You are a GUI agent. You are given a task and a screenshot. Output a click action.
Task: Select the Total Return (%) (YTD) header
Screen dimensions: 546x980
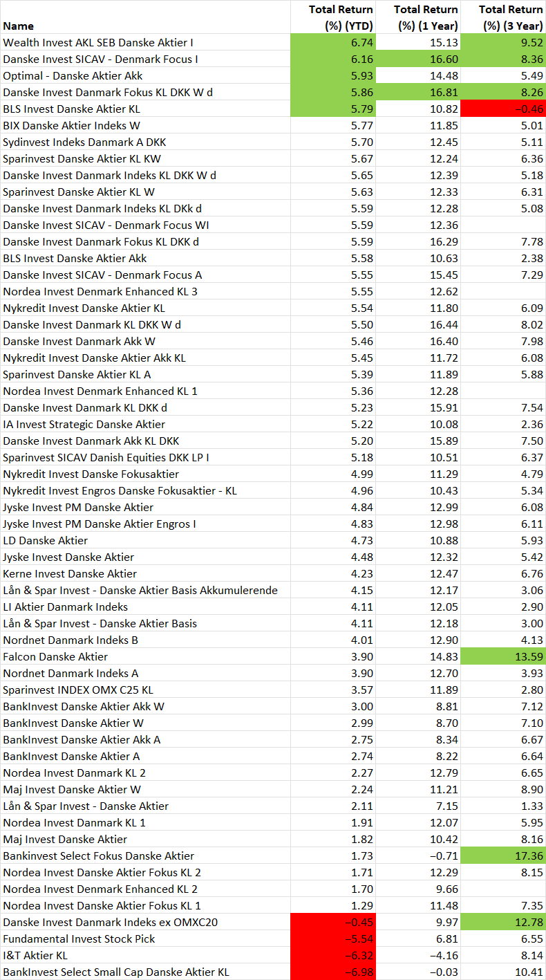click(x=333, y=17)
